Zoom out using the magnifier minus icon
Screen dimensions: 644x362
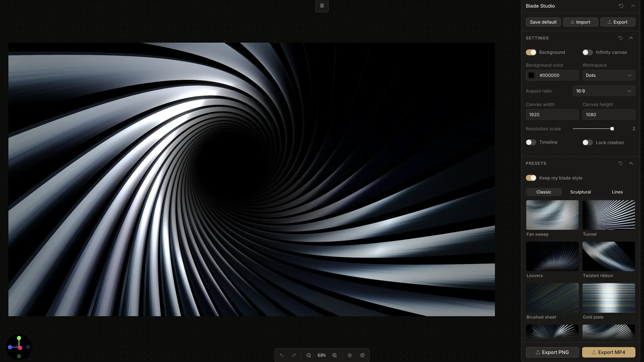coord(309,355)
